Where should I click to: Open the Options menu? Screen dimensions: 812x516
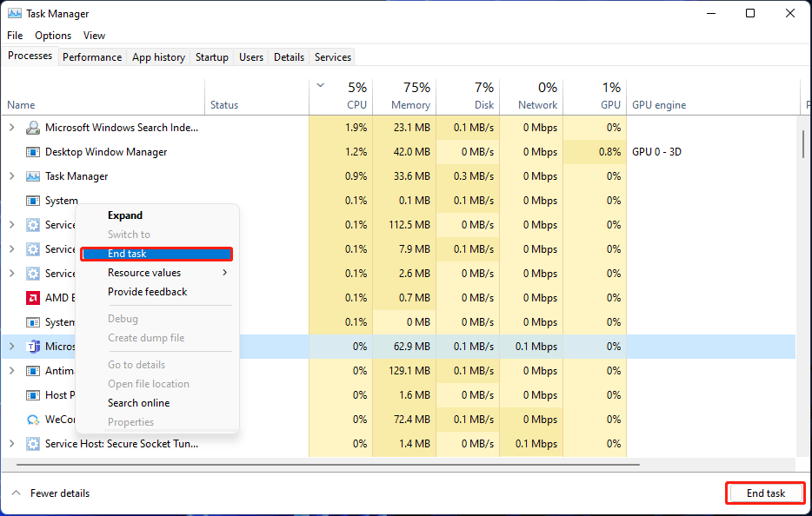[x=53, y=36]
